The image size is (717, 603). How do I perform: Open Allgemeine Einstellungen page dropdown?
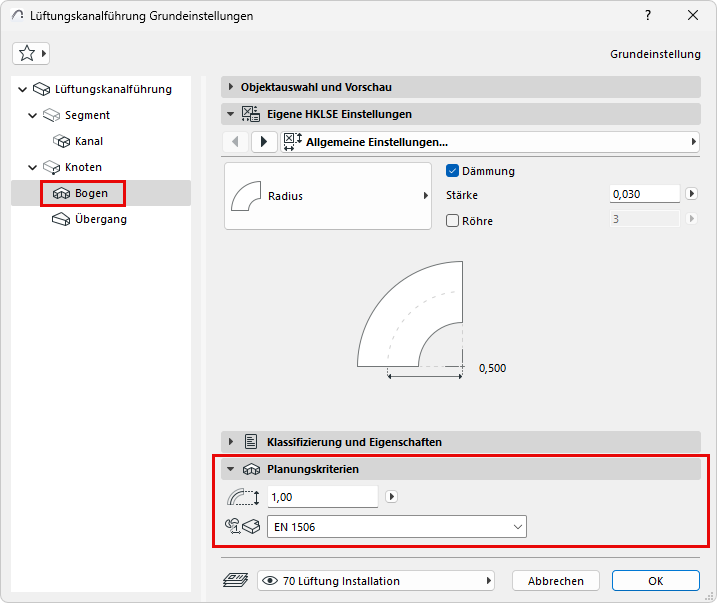(x=490, y=142)
